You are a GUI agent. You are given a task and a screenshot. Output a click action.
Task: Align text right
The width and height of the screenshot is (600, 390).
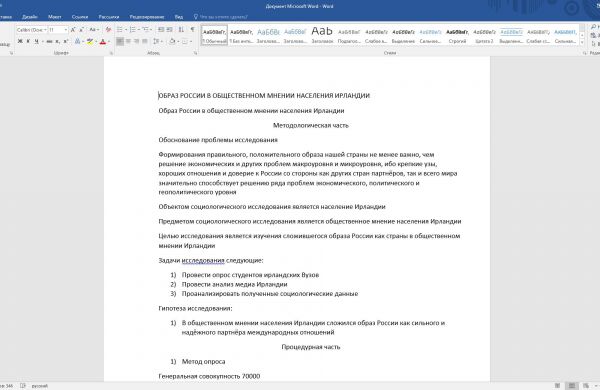click(137, 41)
